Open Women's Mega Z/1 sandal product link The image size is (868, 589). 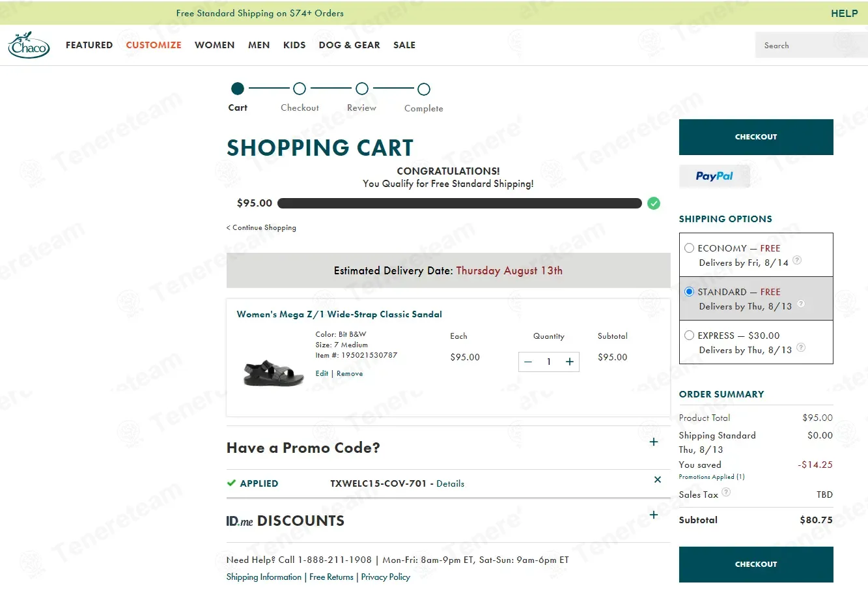(x=339, y=314)
